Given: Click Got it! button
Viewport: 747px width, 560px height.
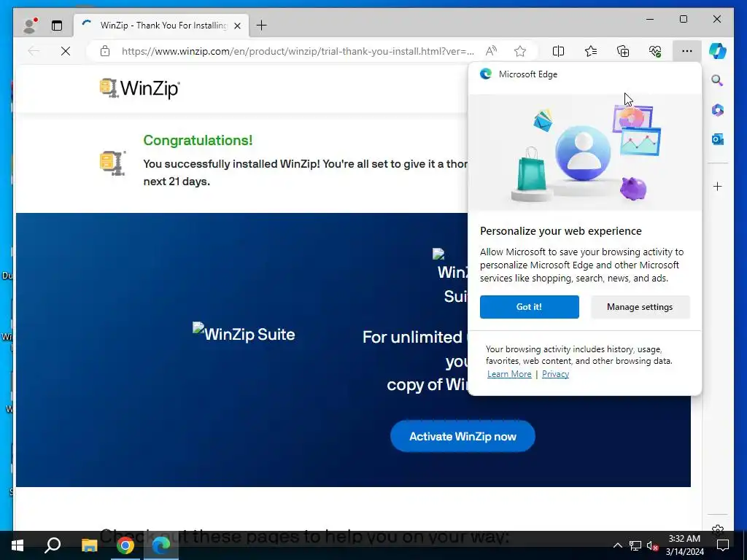Looking at the screenshot, I should [530, 307].
